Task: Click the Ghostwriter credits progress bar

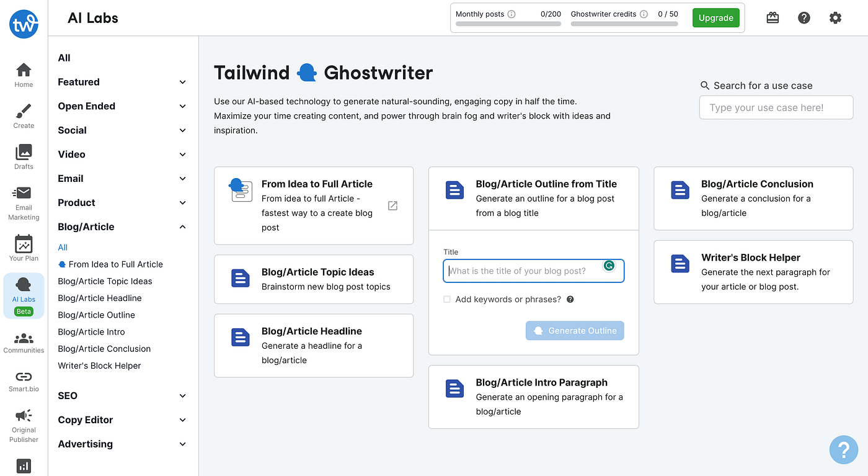Action: tap(624, 24)
